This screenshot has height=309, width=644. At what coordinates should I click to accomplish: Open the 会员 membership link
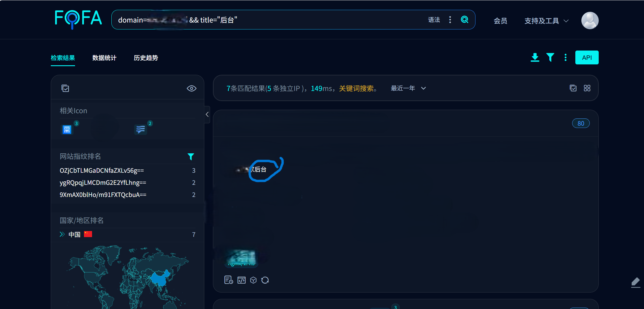[500, 21]
